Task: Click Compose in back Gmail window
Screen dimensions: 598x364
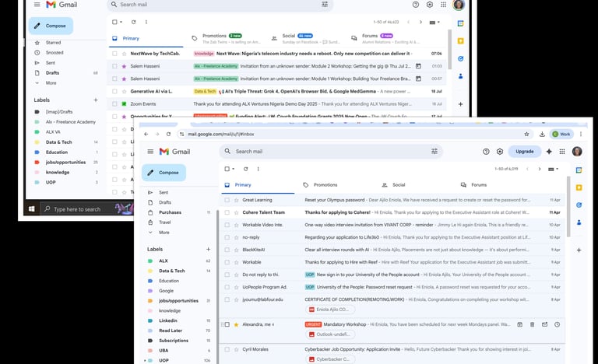Action: [51, 26]
